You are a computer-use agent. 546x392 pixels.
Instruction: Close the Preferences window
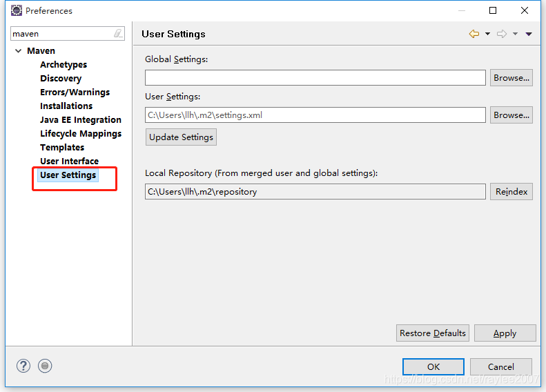coord(525,10)
